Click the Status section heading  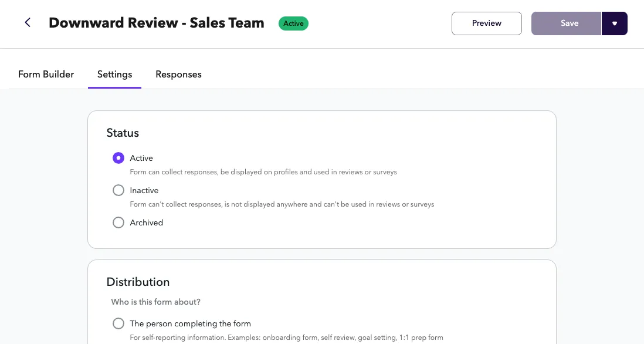click(x=123, y=133)
